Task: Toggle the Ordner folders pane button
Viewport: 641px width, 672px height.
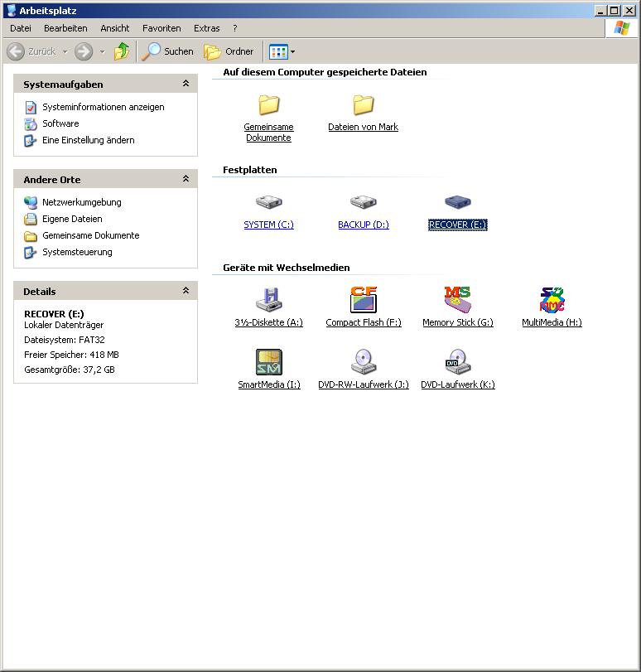Action: (x=229, y=52)
